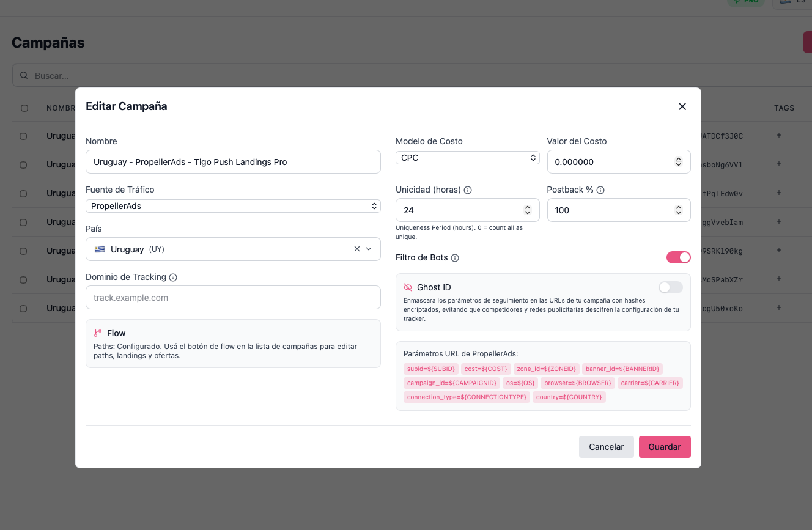
Task: Check the sixth campaign row checkbox
Action: [23, 280]
